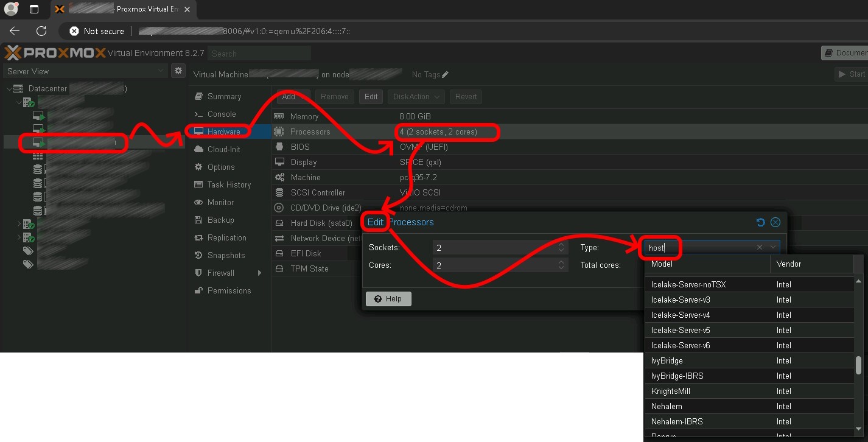
Task: Click into the Sockets number field
Action: coord(493,248)
